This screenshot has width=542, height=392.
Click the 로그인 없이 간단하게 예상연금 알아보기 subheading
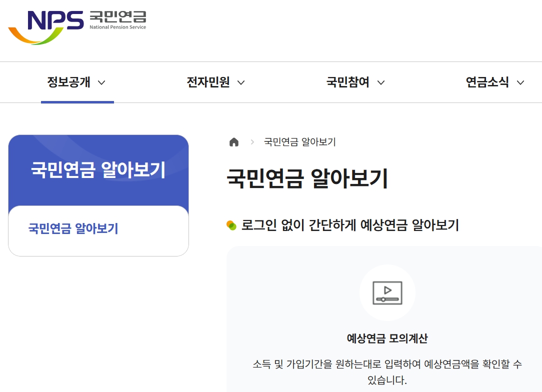click(350, 225)
